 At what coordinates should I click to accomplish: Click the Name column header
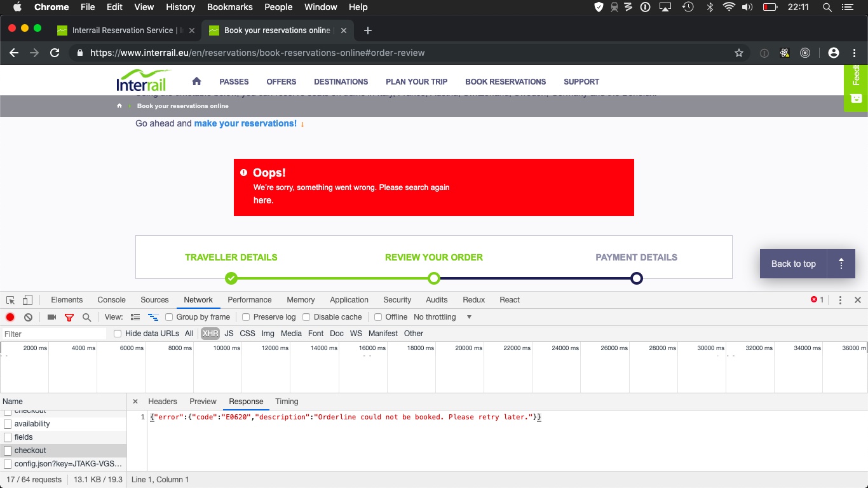64,402
